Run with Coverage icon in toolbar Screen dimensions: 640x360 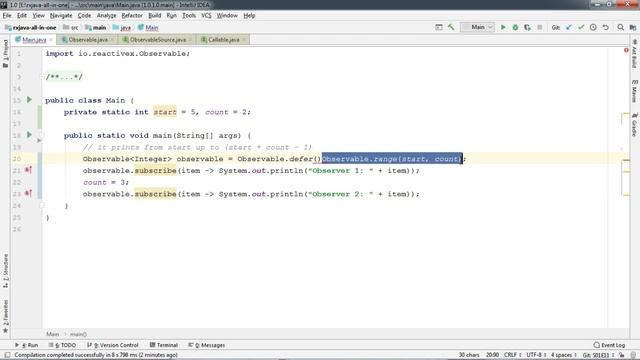[x=527, y=27]
